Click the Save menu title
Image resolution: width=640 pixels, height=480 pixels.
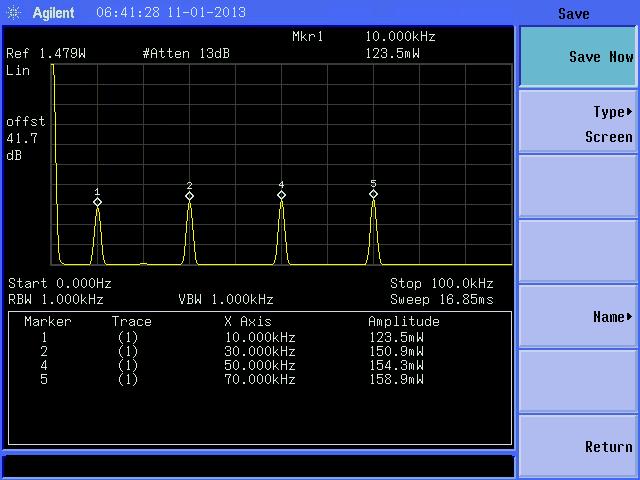573,14
